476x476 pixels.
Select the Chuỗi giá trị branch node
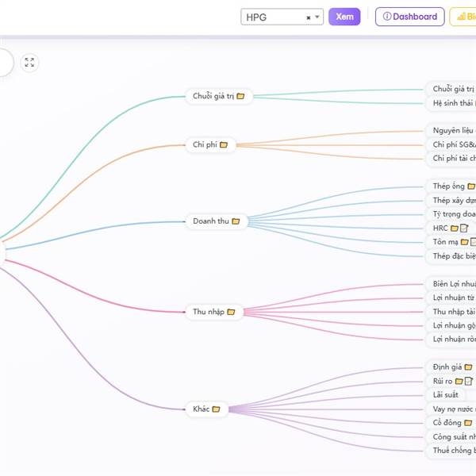click(x=219, y=96)
